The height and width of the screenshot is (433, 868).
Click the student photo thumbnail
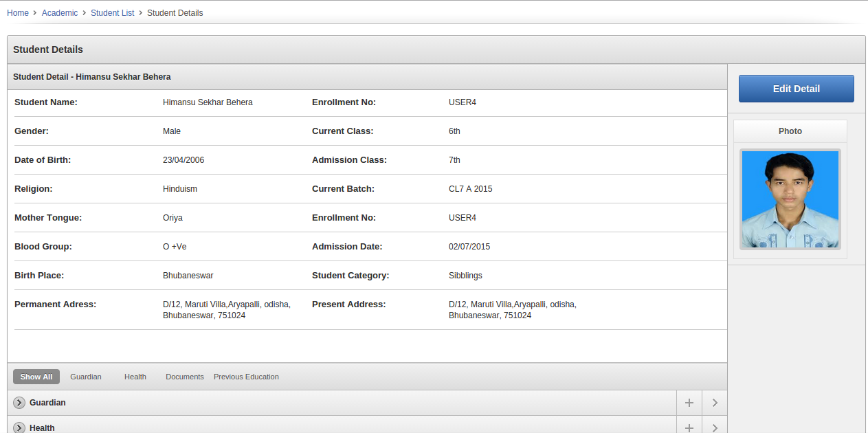(x=790, y=199)
